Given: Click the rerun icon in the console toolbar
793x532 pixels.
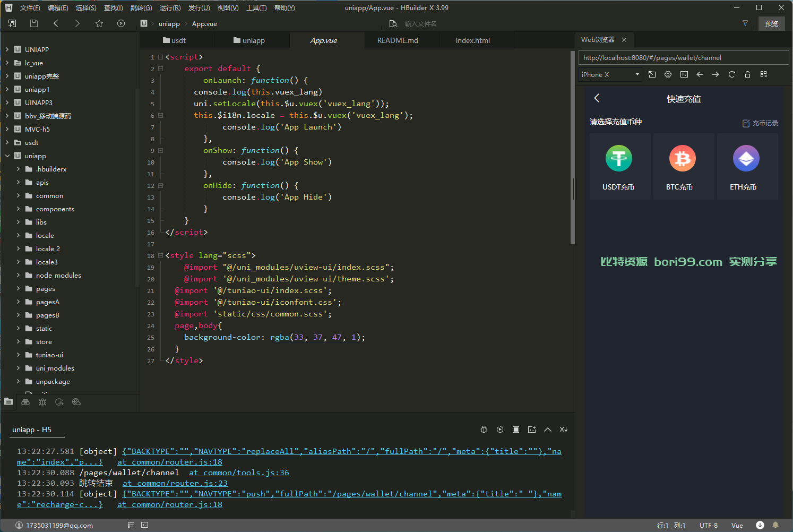Looking at the screenshot, I should click(x=500, y=430).
